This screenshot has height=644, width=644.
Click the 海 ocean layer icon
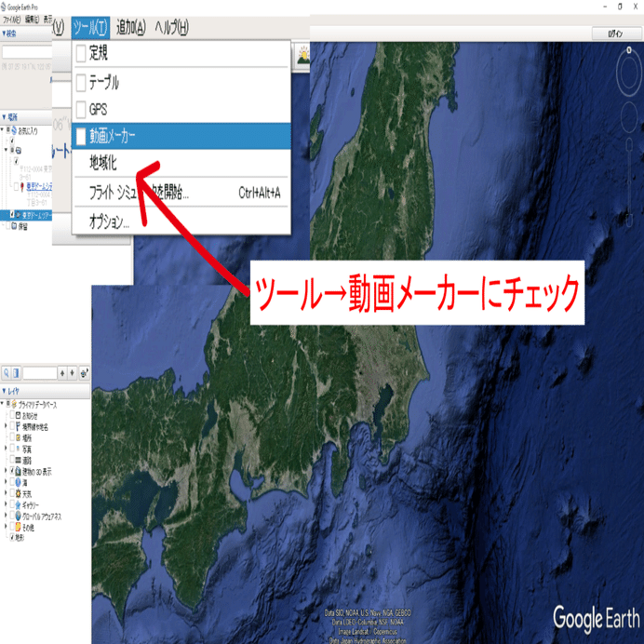[18, 483]
